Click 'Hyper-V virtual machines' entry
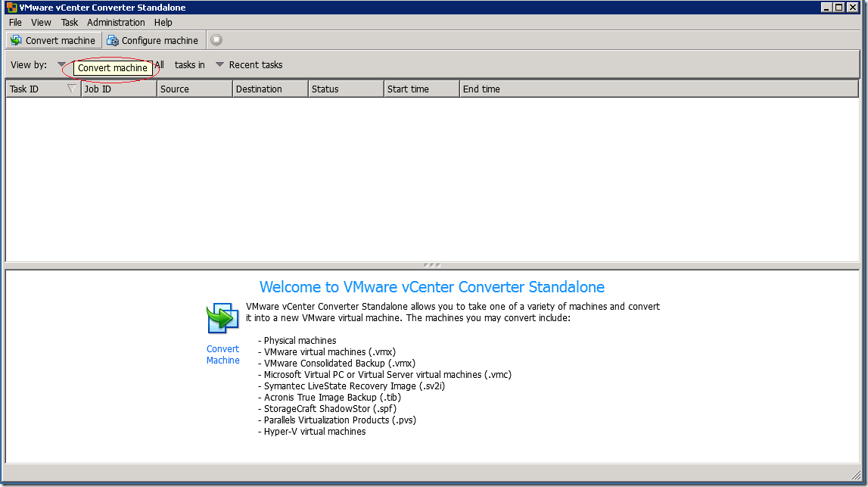 coord(314,432)
